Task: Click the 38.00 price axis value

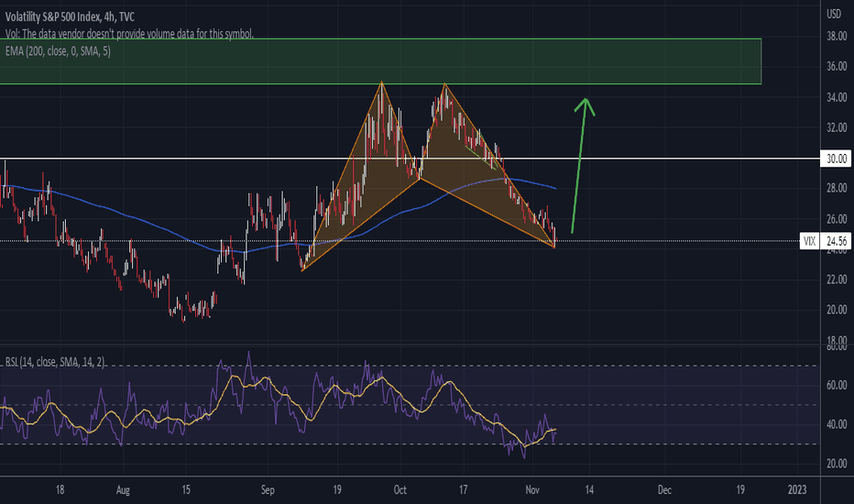Action: [x=837, y=37]
